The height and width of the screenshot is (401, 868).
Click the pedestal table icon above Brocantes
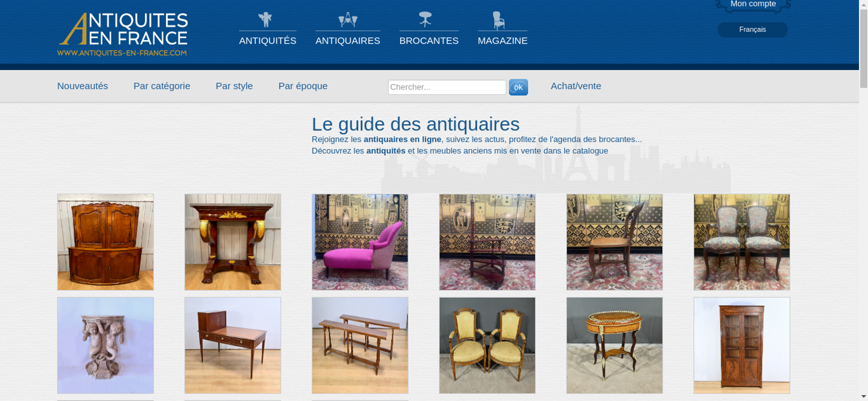425,19
